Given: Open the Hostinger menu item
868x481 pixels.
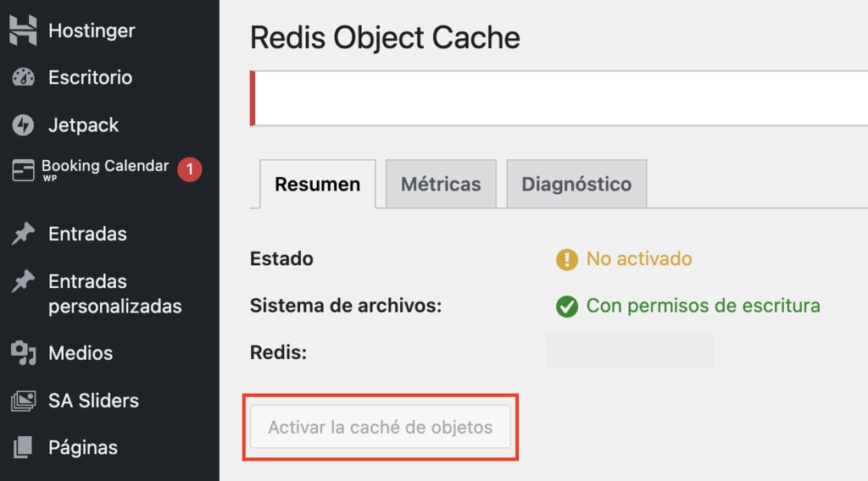Looking at the screenshot, I should [x=92, y=30].
